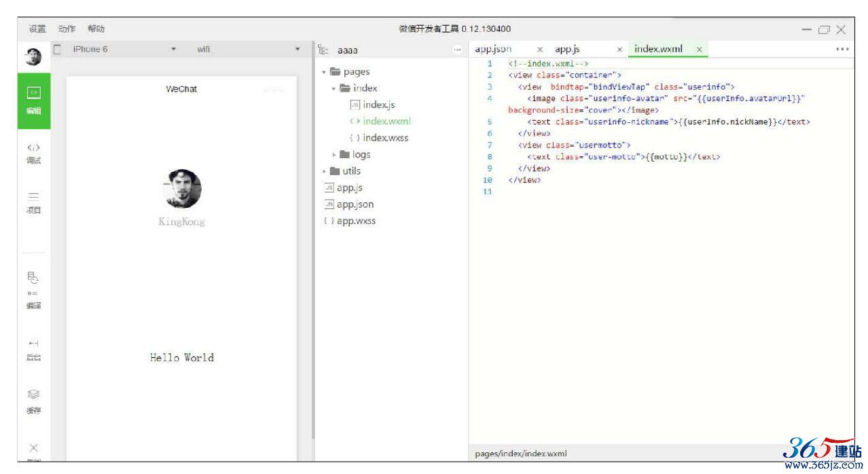Viewport: 868px width, 474px height.
Task: Click the KingKong nickname in simulator
Action: coord(181,222)
